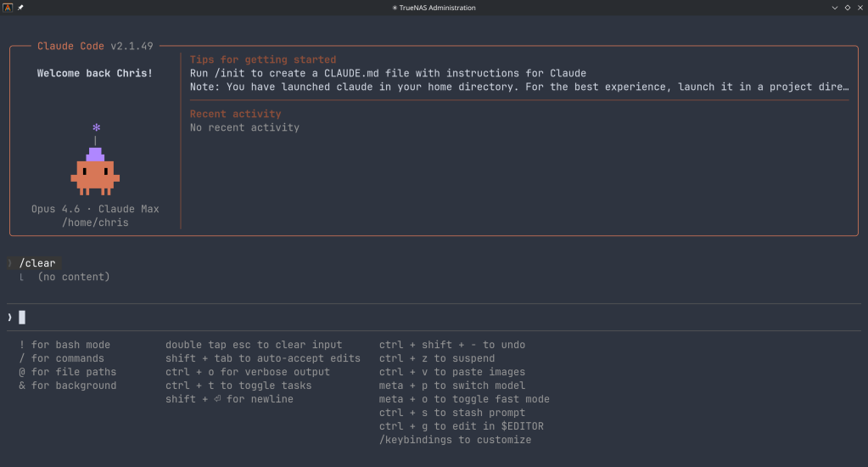Click the shift + tab auto-accept edits hint
868x467 pixels.
coord(262,358)
